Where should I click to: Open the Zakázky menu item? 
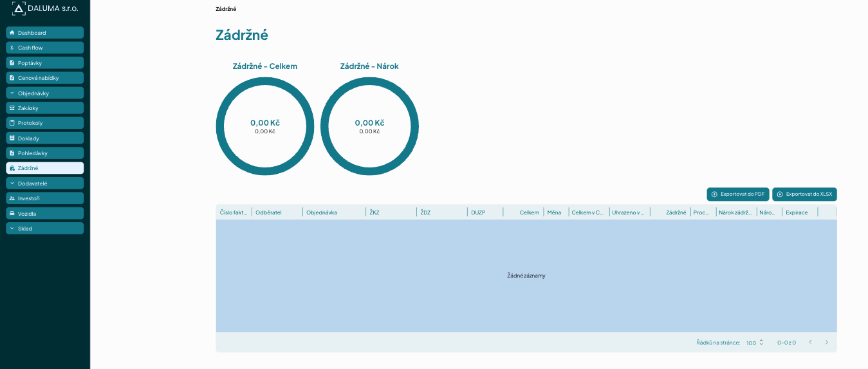pos(45,108)
